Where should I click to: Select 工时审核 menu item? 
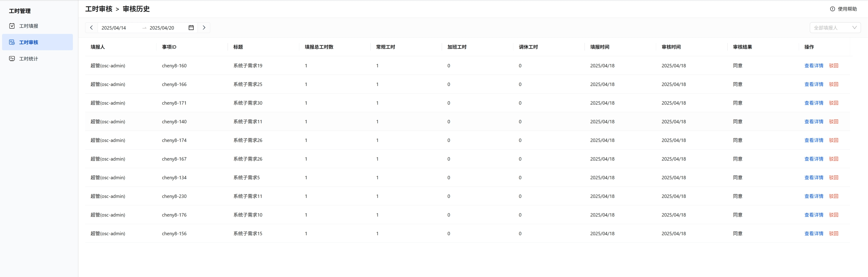coord(37,42)
